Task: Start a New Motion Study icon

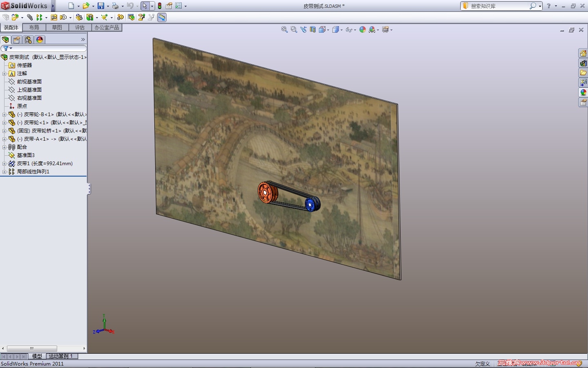Action: coord(120,17)
